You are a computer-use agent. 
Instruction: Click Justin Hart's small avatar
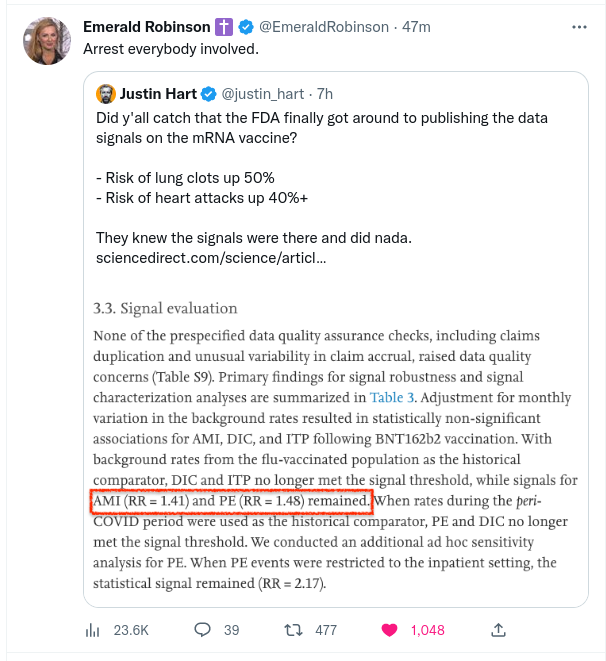point(106,94)
